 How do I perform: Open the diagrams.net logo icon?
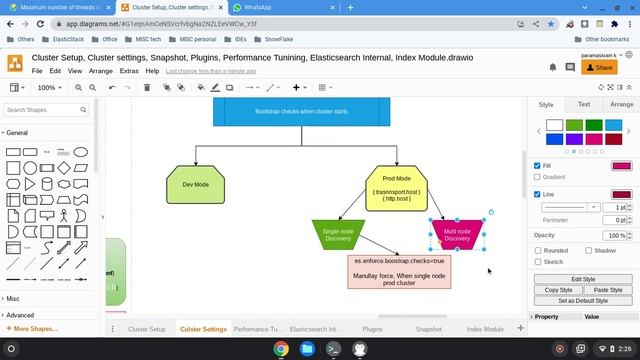pos(15,63)
